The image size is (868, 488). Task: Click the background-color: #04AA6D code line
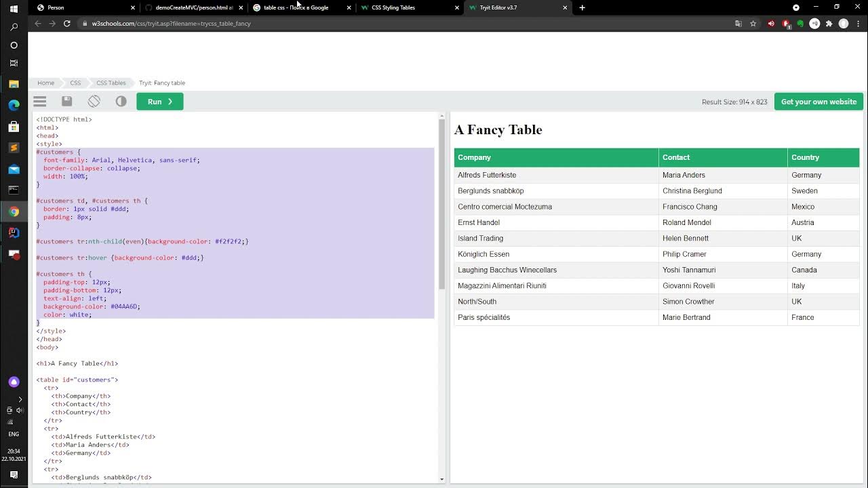(x=92, y=306)
